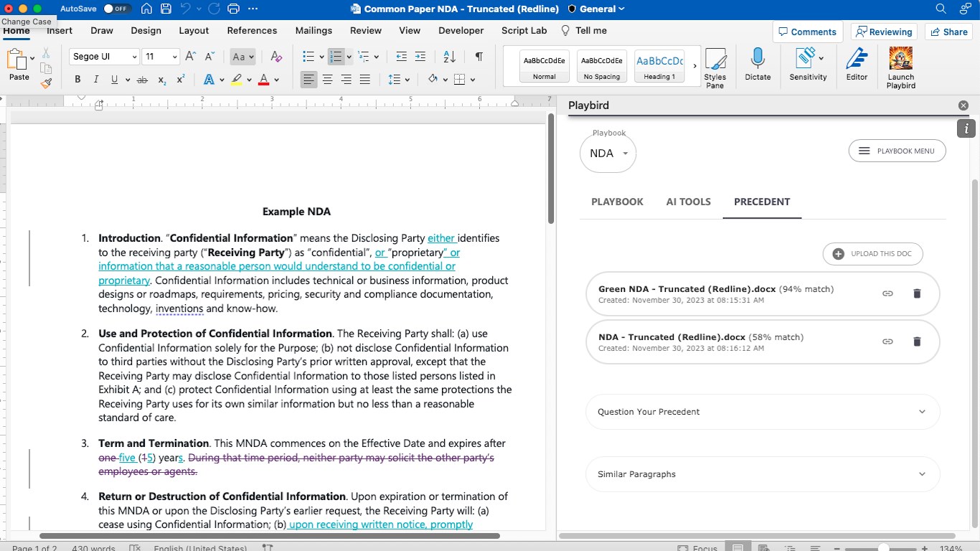Toggle italic formatting
980x551 pixels.
95,80
